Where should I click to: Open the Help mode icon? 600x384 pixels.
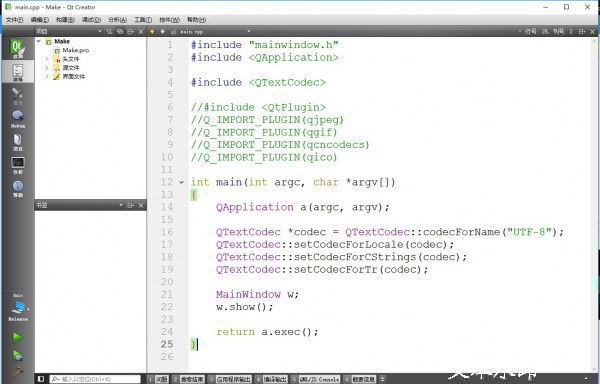click(18, 188)
